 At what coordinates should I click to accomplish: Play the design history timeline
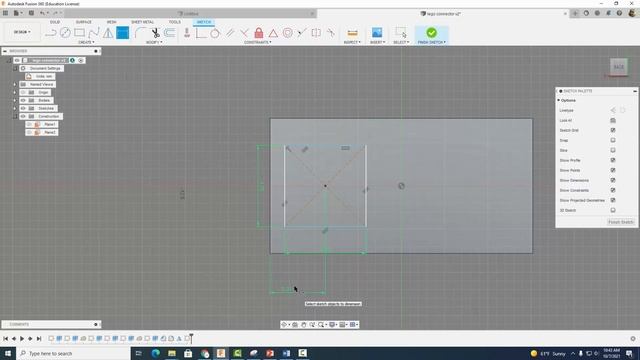click(x=22, y=338)
